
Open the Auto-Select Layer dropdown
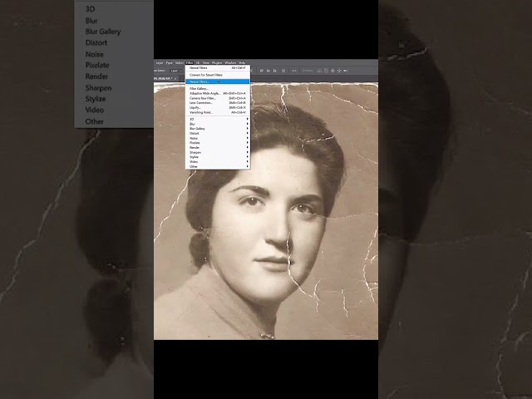(176, 71)
